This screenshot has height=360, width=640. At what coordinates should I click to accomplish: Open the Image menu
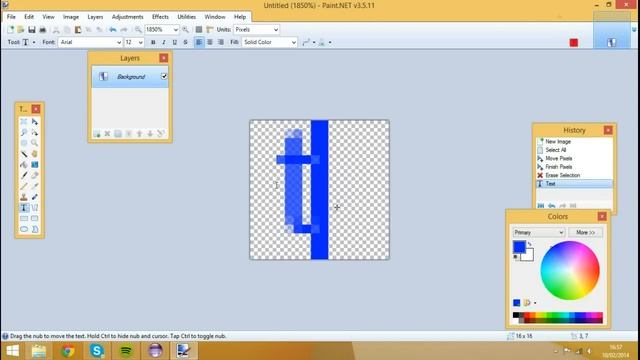point(71,17)
